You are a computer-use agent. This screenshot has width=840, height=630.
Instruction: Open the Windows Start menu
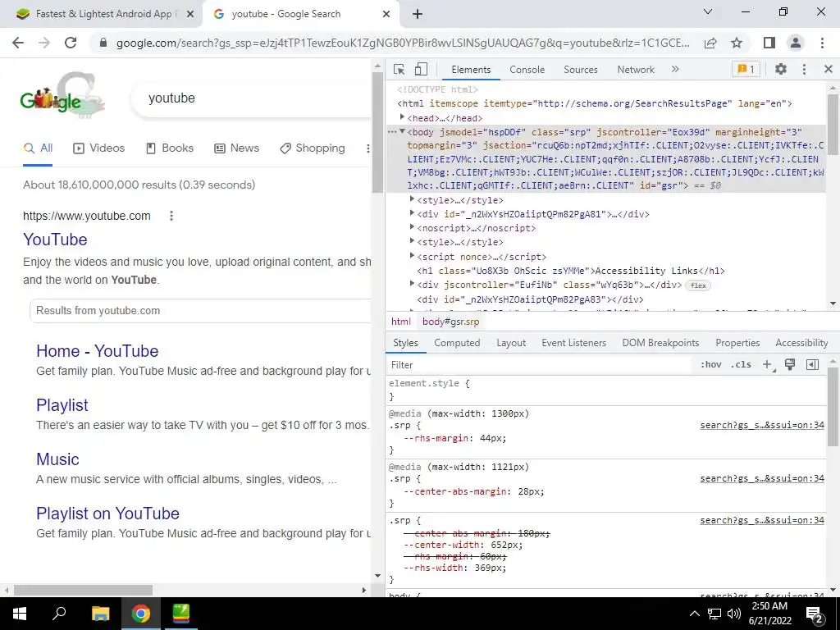(x=20, y=614)
